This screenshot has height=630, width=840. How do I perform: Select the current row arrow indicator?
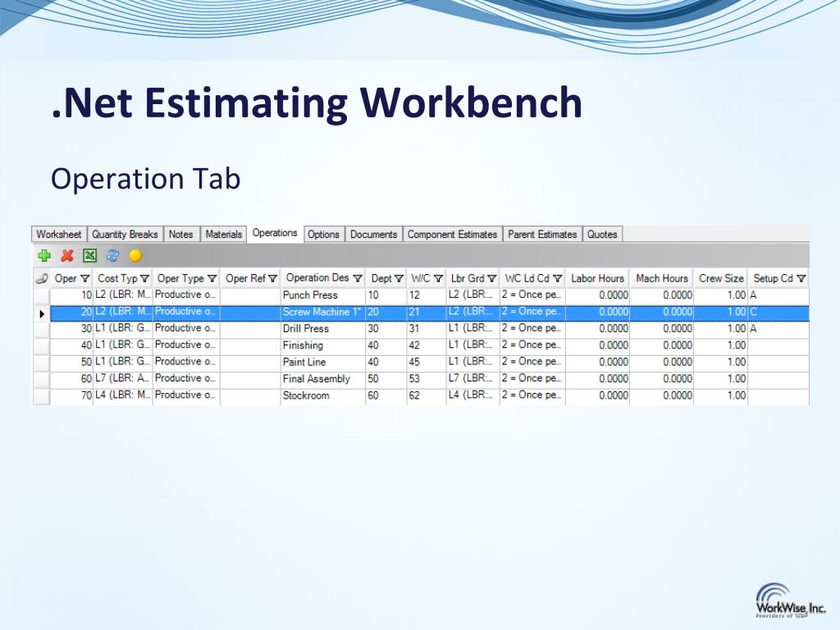[x=42, y=313]
